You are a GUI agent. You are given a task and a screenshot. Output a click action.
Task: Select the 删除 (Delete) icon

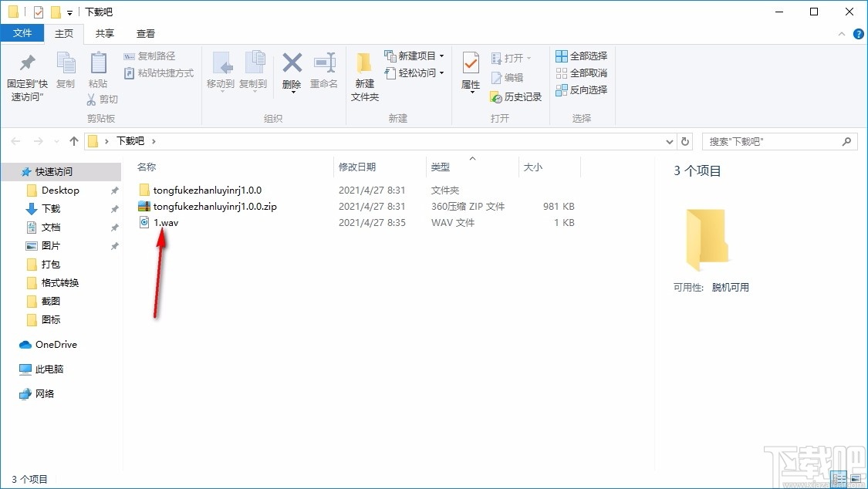[x=292, y=69]
